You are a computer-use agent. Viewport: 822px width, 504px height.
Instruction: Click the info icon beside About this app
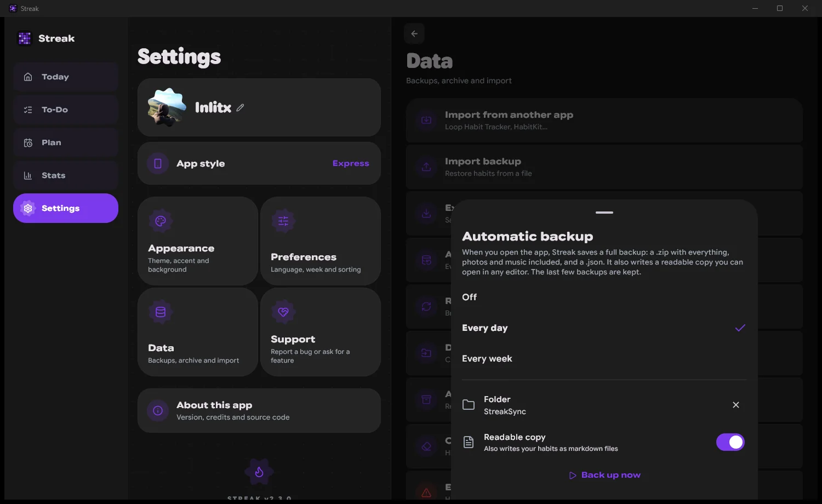coord(158,411)
